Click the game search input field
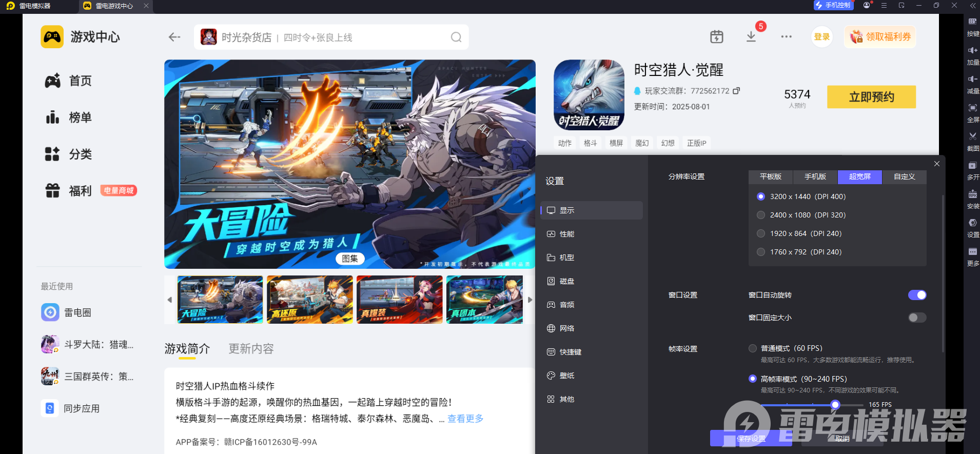 pyautogui.click(x=331, y=37)
